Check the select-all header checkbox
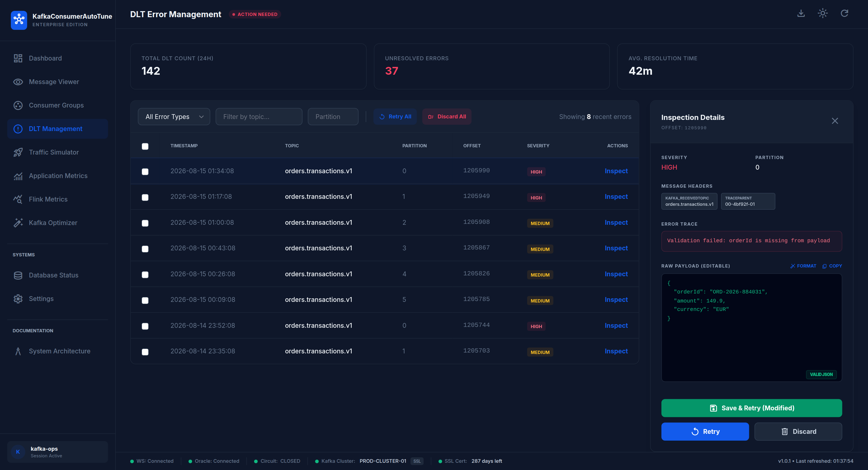 point(145,146)
